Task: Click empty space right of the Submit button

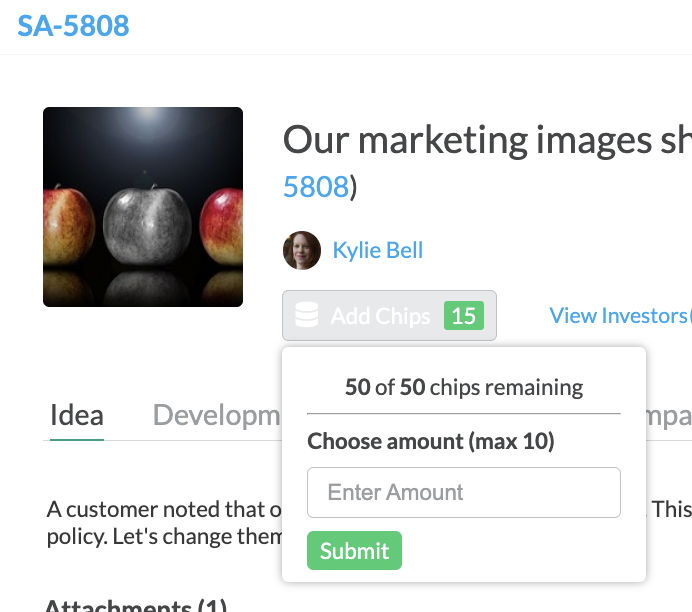Action: click(521, 551)
